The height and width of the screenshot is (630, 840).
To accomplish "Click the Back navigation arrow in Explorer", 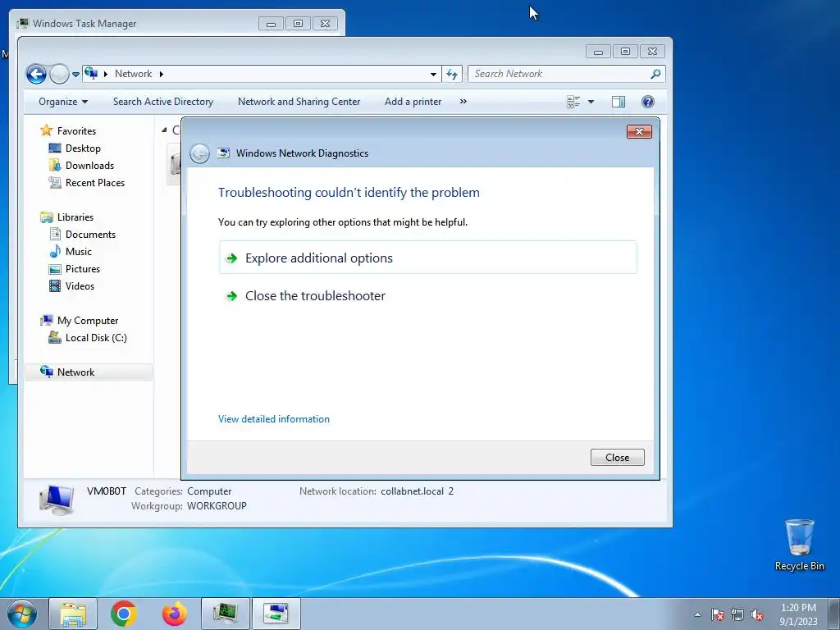I will pos(36,74).
